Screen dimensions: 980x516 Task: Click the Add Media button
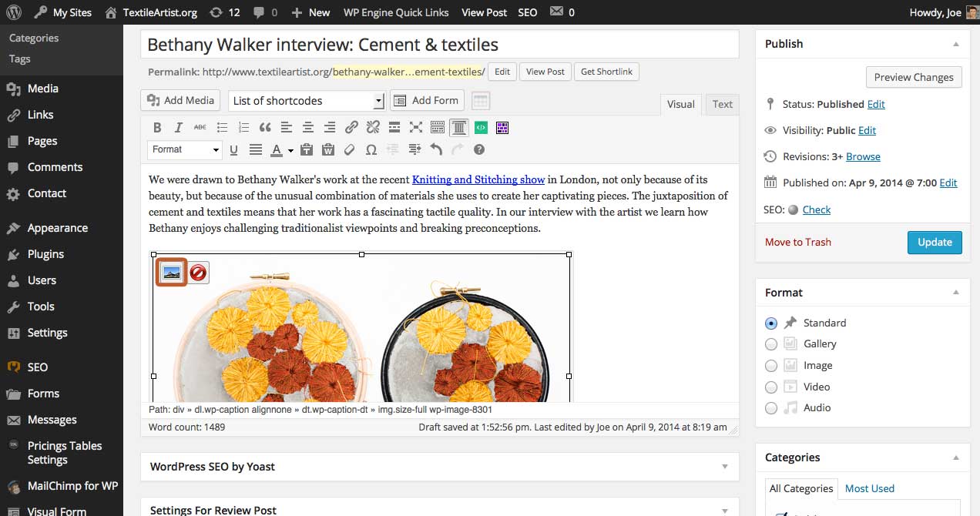coord(181,101)
